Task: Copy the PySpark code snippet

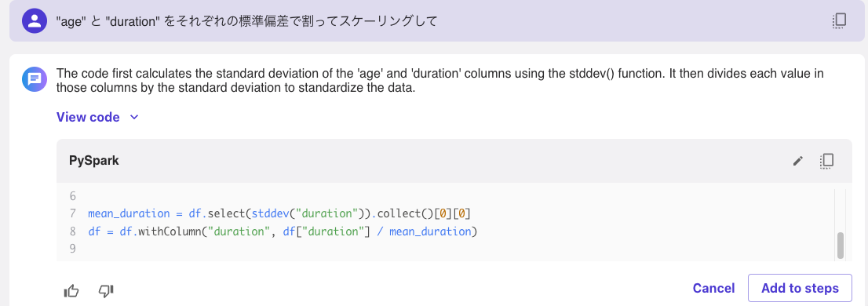Action: [826, 161]
